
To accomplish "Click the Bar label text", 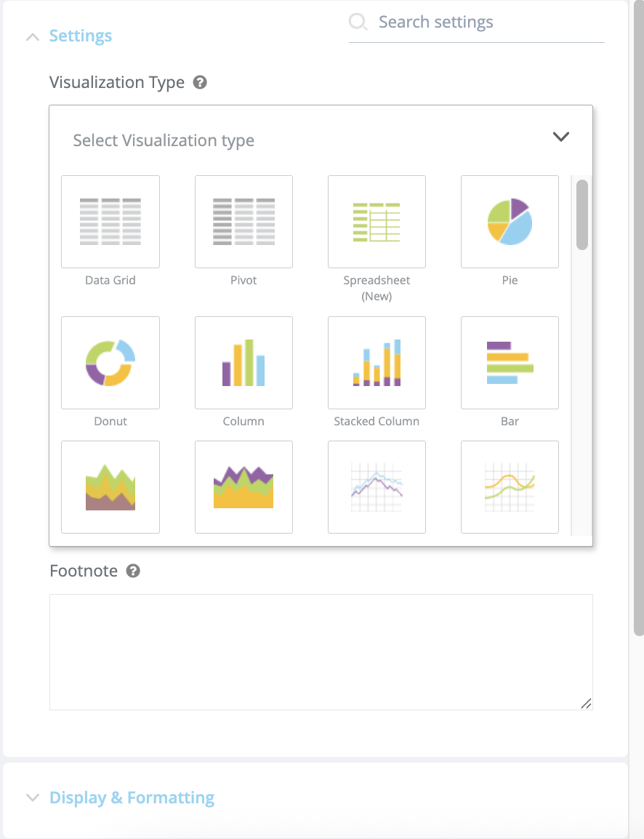I will pos(510,422).
